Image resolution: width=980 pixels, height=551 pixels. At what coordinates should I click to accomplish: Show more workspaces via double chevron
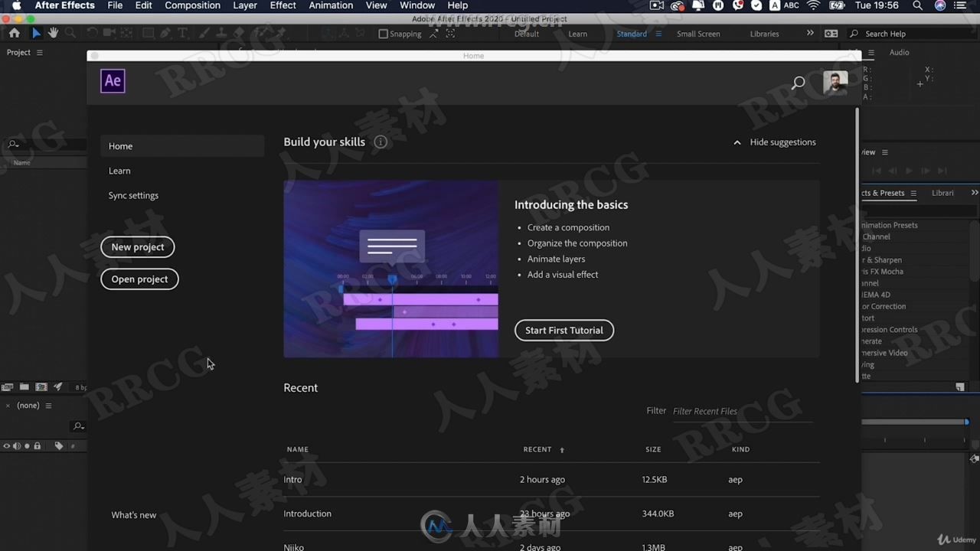pyautogui.click(x=810, y=33)
